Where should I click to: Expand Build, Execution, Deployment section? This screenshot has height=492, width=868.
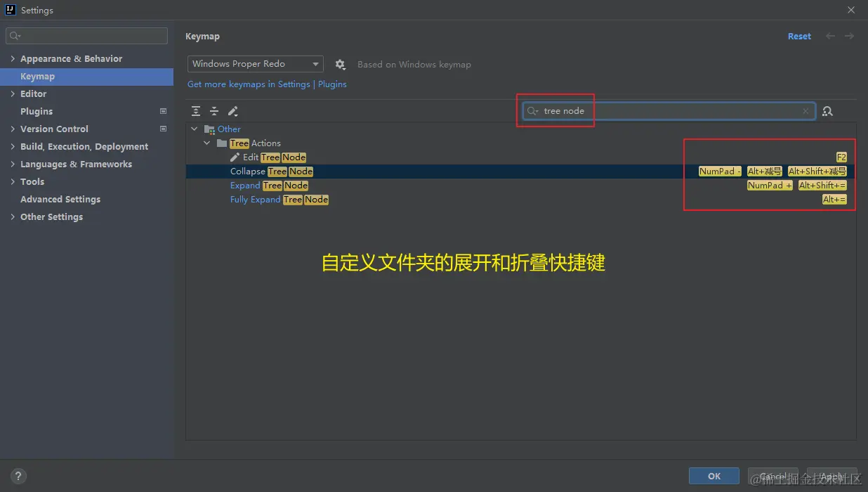(x=13, y=146)
